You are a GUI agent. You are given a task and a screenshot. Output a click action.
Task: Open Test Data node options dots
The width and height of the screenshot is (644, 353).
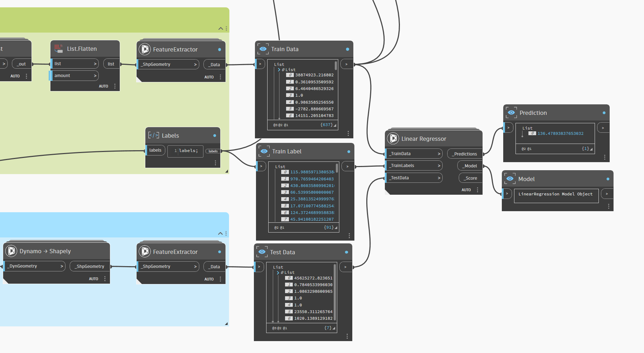point(347,336)
